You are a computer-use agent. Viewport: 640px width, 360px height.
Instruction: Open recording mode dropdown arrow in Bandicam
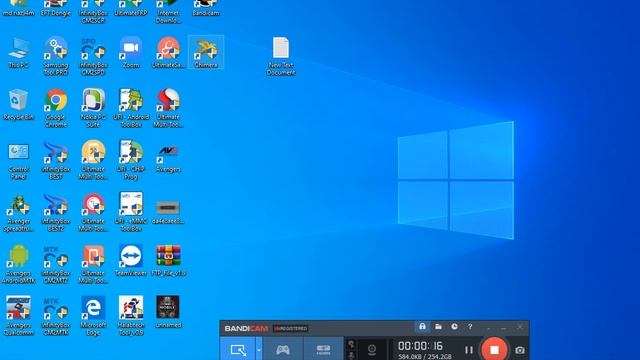point(259,350)
